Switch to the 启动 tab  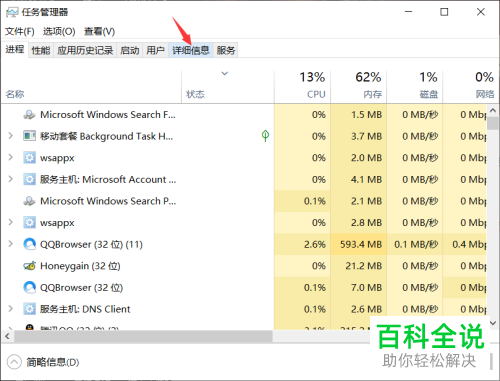coord(130,50)
